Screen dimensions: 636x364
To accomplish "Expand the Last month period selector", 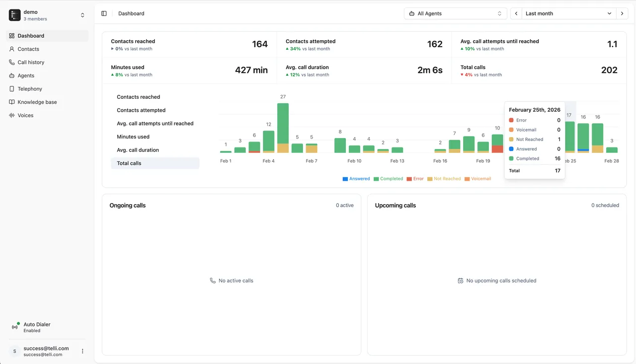I will point(569,13).
